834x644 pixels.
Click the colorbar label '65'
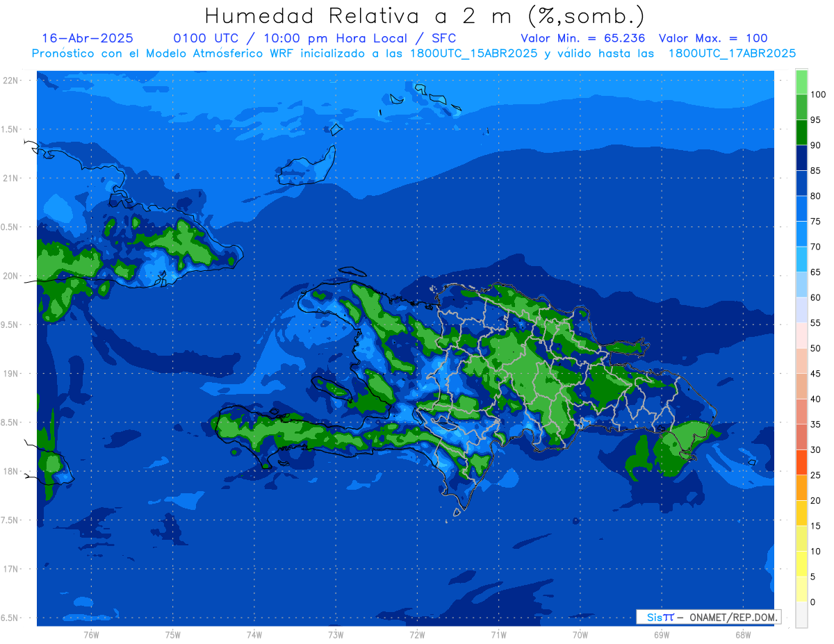coord(815,272)
